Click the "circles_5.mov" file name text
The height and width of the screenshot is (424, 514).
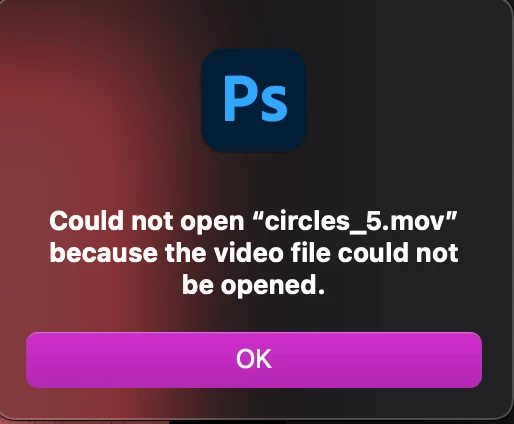(356, 221)
